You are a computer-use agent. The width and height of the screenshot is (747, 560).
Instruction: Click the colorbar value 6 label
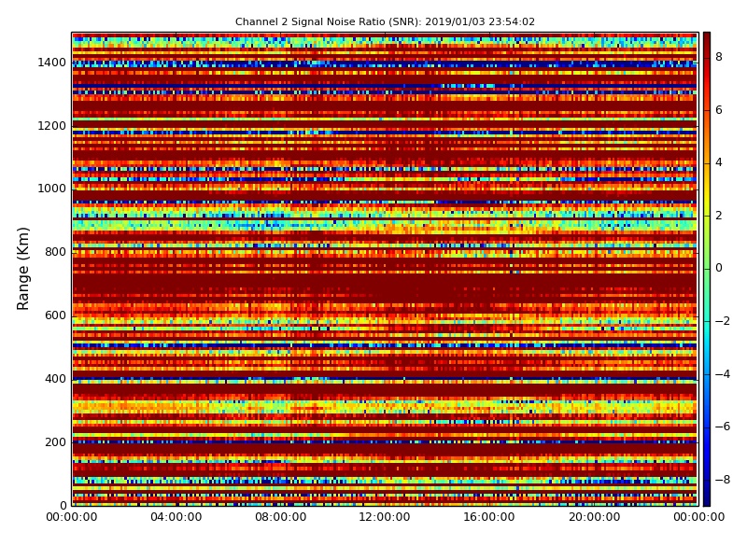tap(719, 110)
